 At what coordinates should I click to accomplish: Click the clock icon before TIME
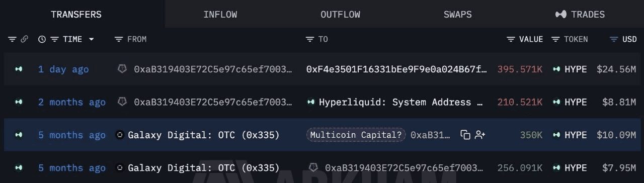42,39
